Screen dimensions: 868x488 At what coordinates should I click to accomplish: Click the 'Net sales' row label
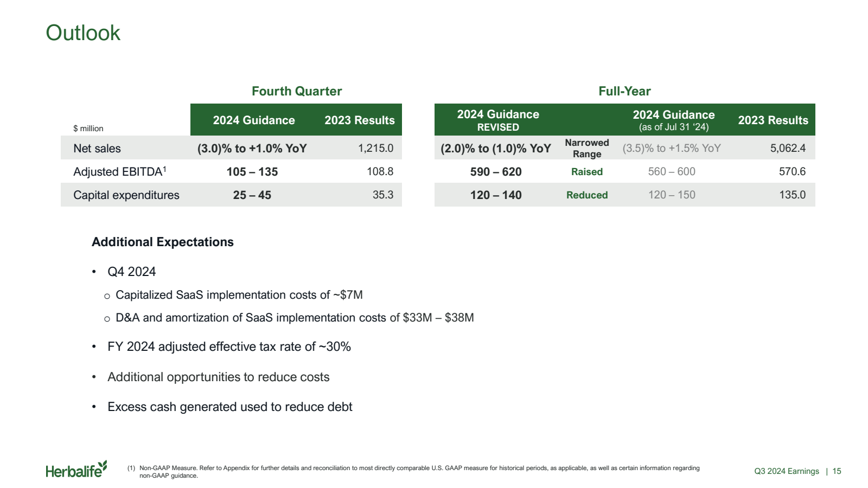click(x=97, y=149)
